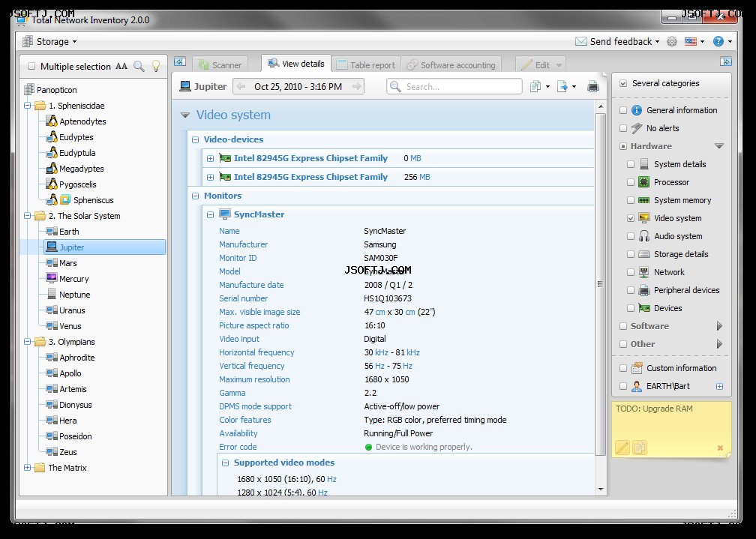Check the Storage details category

[x=631, y=254]
